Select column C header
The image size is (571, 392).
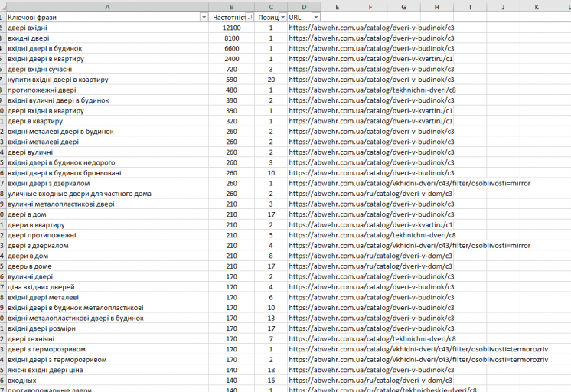point(271,7)
